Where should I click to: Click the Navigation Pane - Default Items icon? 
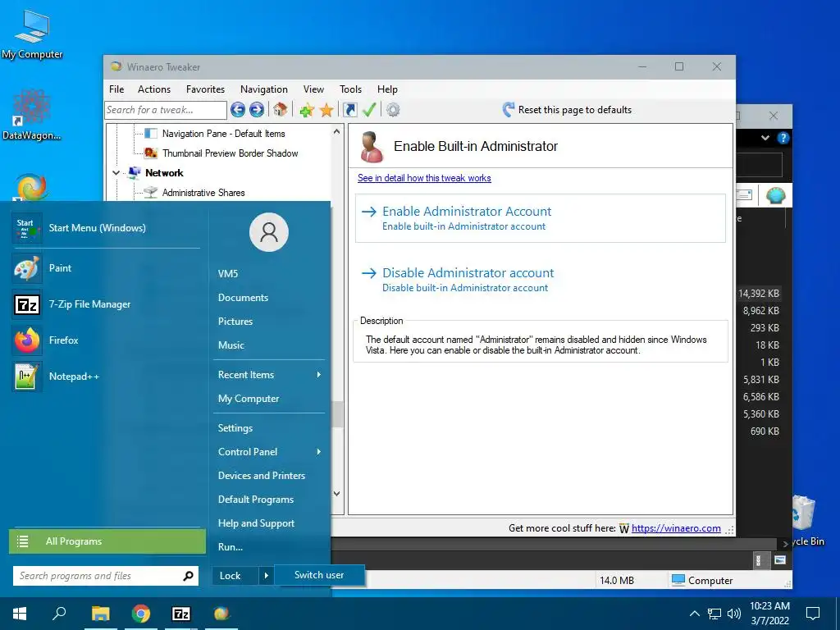pyautogui.click(x=151, y=134)
